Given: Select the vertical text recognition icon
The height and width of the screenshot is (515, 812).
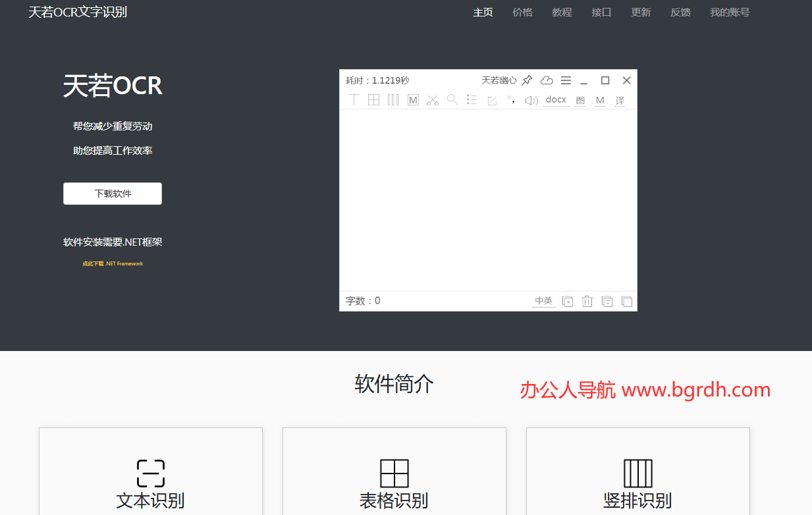Looking at the screenshot, I should [x=393, y=99].
